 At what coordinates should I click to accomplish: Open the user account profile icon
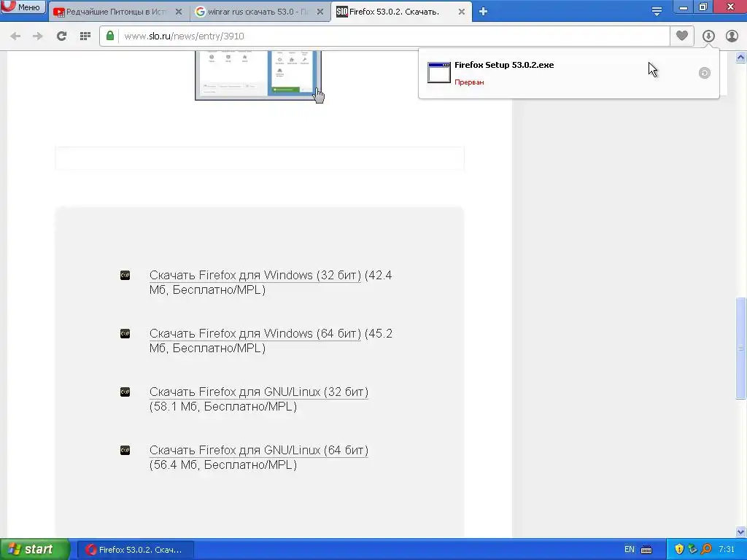(x=732, y=36)
